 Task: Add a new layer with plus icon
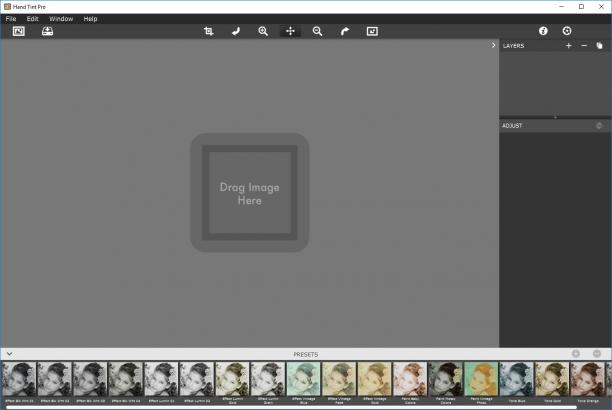tap(569, 46)
